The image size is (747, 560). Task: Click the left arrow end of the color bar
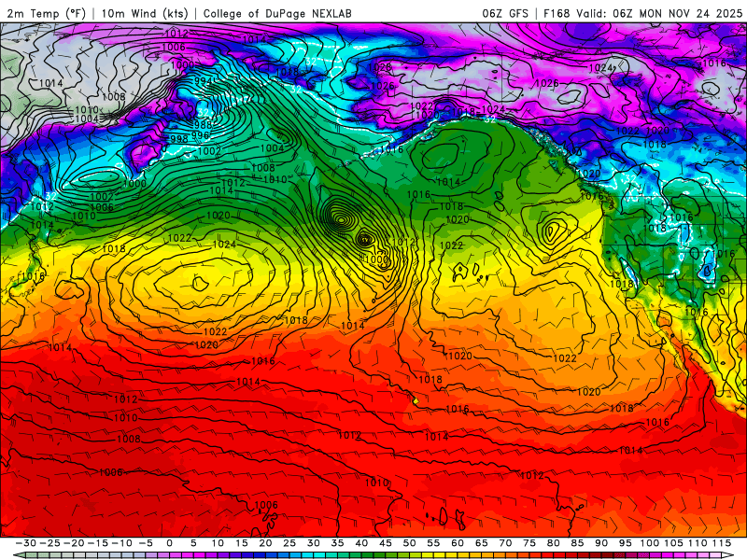click(18, 555)
